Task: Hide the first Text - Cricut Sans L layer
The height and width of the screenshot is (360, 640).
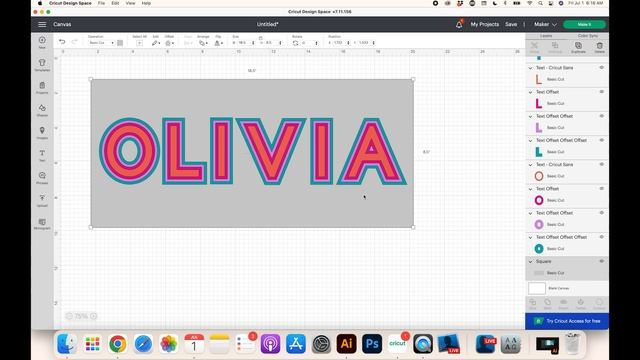Action: (x=602, y=68)
